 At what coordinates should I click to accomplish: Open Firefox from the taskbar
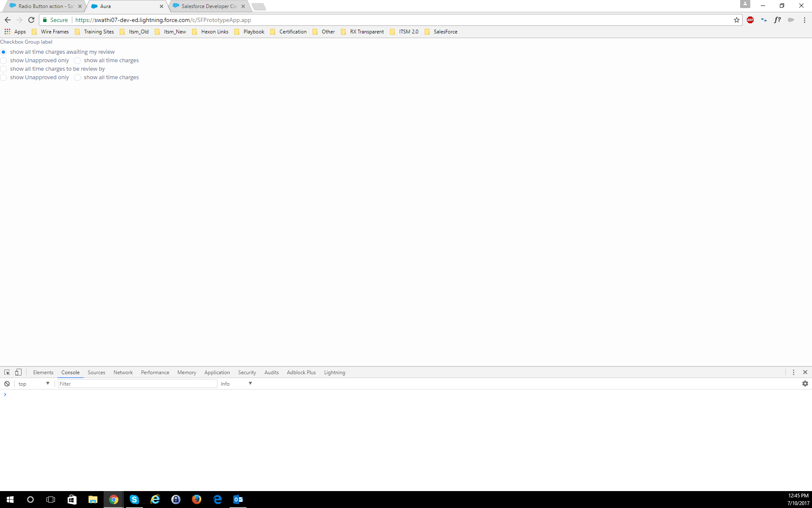point(197,500)
